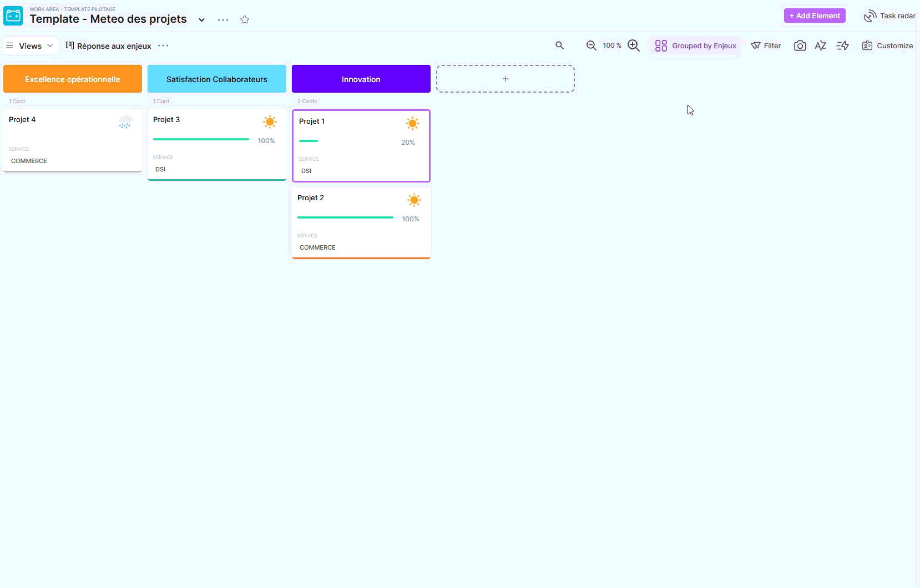Click the search magnifier icon

pos(559,45)
